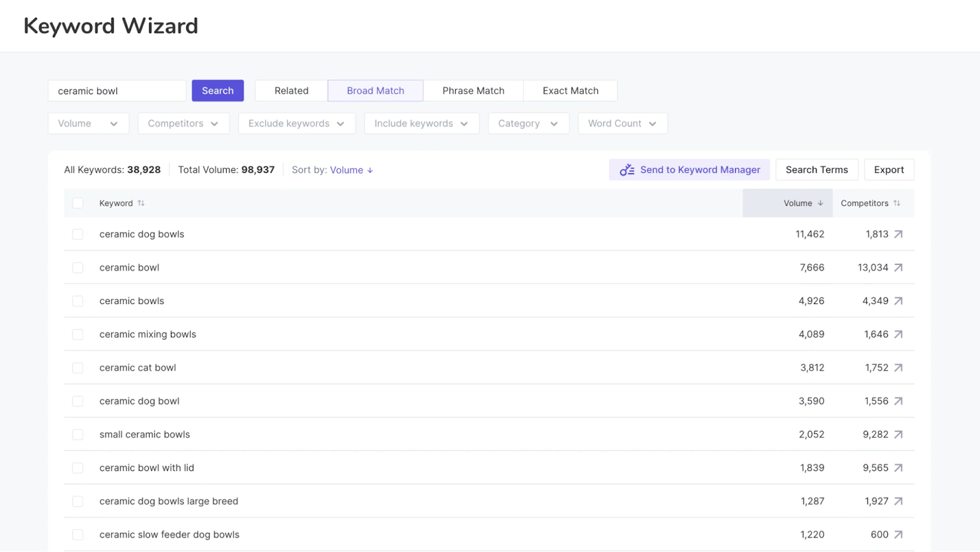Open link arrow for ceramic slow feeder dog bowls
Viewport: 980px width, 552px height.
[x=898, y=535]
